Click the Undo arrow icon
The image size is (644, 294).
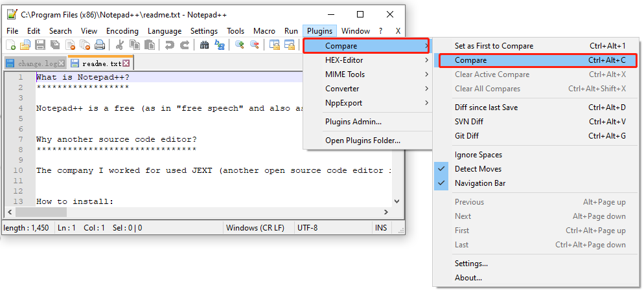[x=169, y=45]
